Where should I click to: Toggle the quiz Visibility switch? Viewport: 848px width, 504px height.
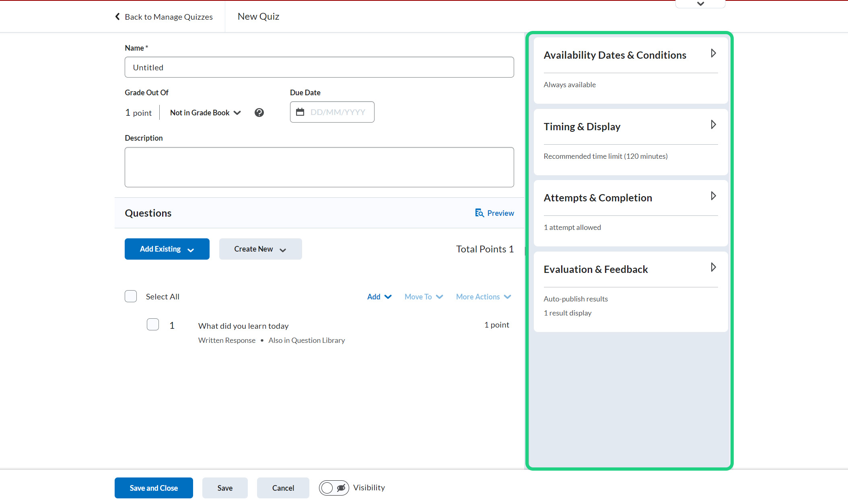(x=333, y=488)
